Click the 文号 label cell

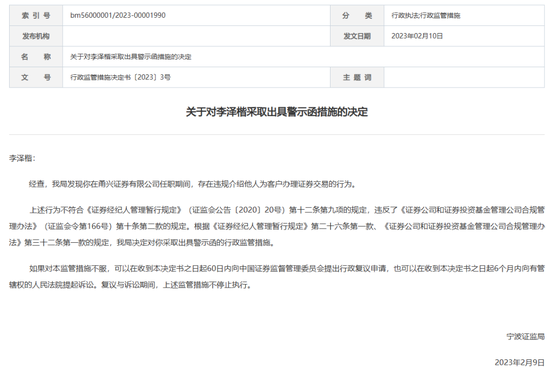(36, 77)
